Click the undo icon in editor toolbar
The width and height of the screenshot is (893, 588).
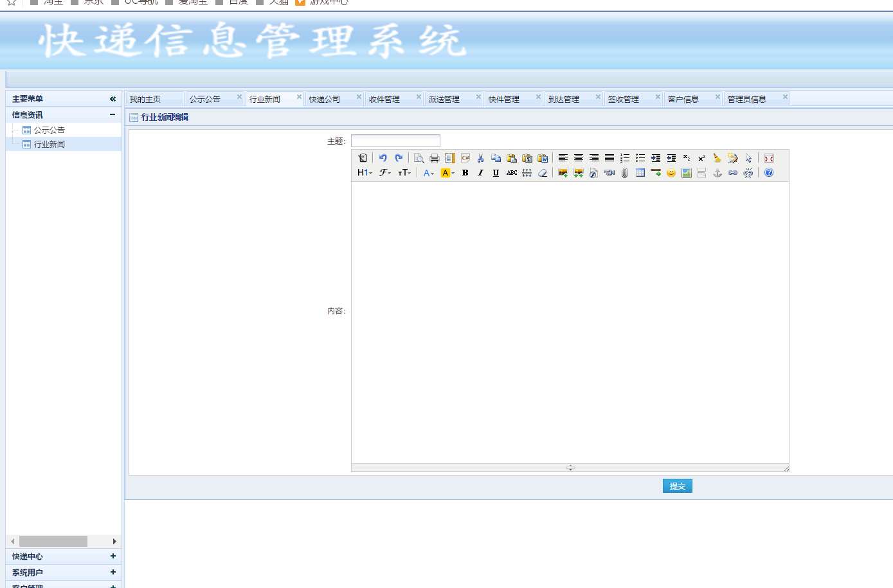(x=383, y=158)
